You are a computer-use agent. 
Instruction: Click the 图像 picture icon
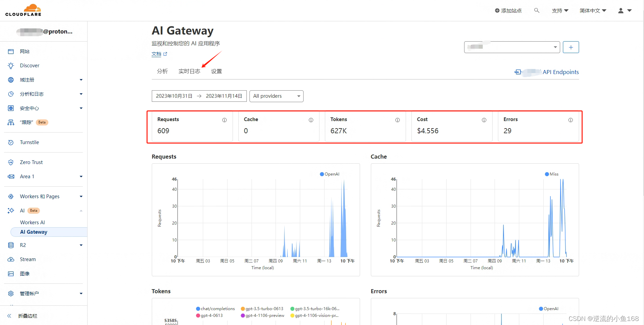coord(11,274)
